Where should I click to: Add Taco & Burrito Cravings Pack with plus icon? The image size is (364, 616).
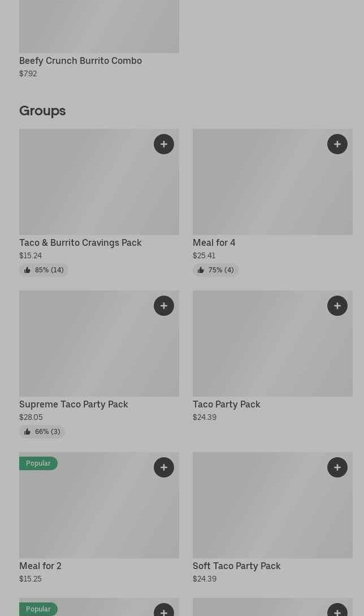click(x=164, y=144)
